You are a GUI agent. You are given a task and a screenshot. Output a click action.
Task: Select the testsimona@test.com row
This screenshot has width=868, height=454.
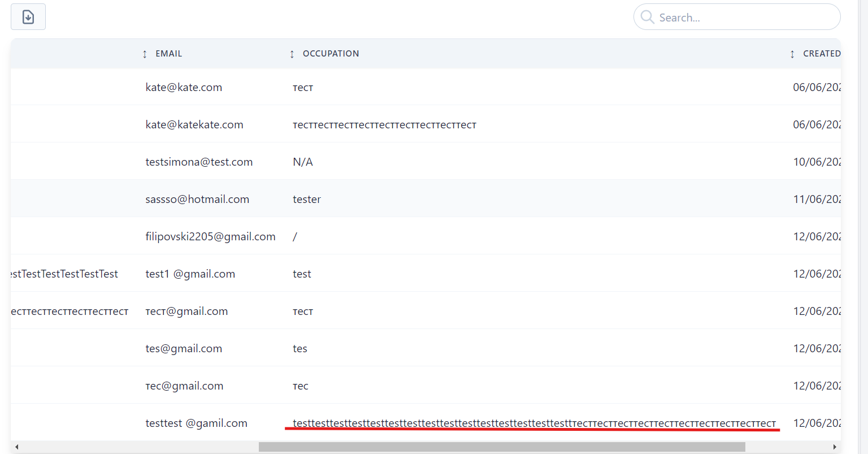tap(199, 162)
